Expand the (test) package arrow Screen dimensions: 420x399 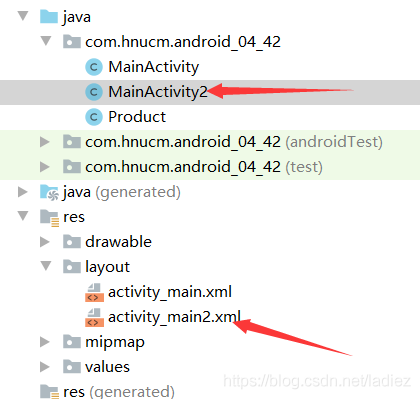coord(45,167)
